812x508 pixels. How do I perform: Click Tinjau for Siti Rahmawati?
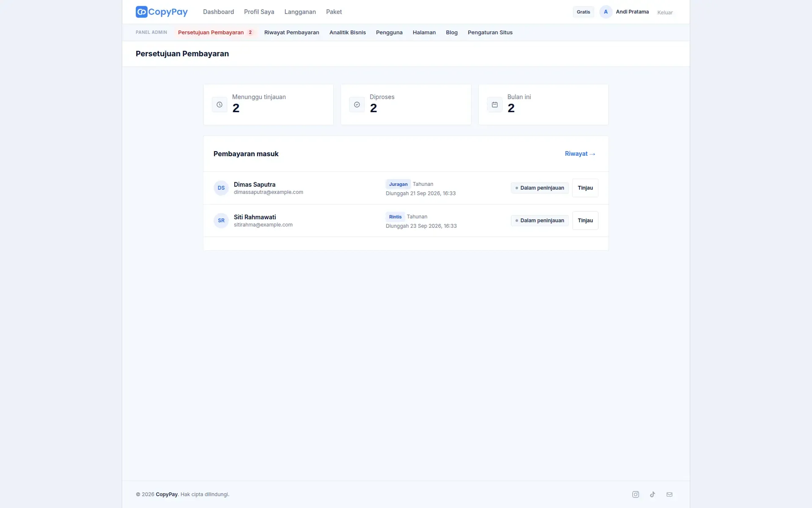click(585, 221)
